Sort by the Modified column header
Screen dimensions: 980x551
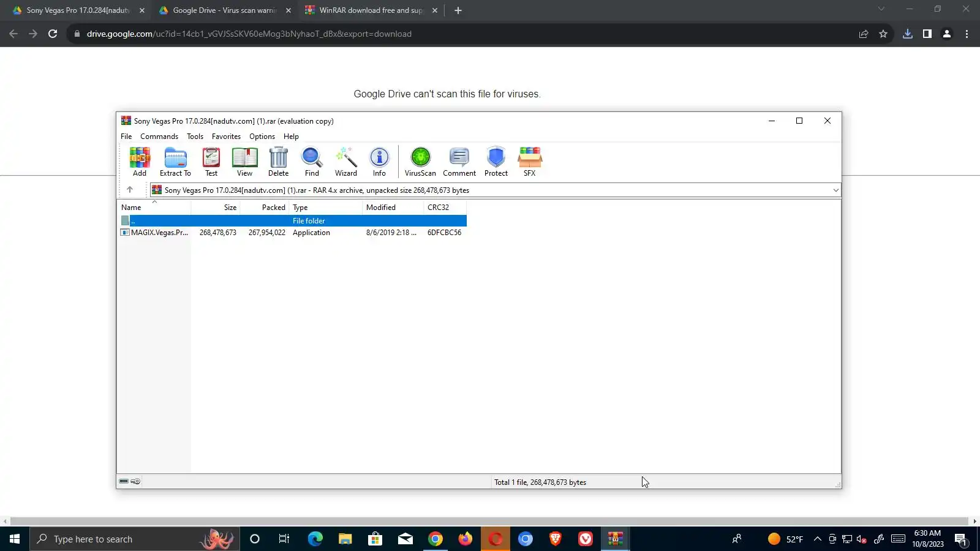tap(393, 208)
